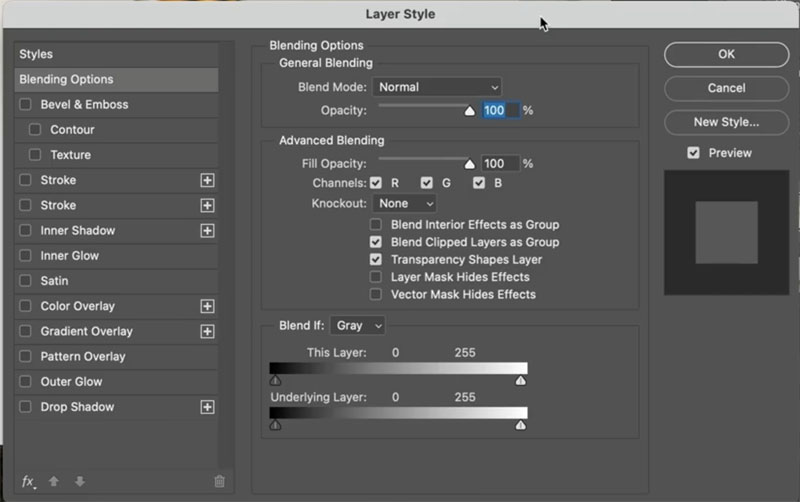Open the Blend If Gray dropdown
The width and height of the screenshot is (800, 502).
(x=358, y=325)
